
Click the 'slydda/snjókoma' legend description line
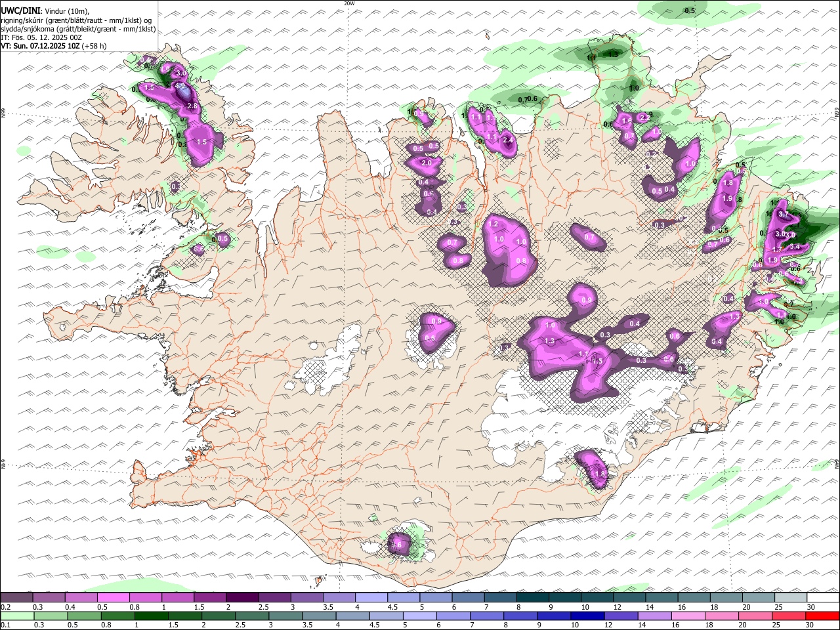click(x=78, y=29)
